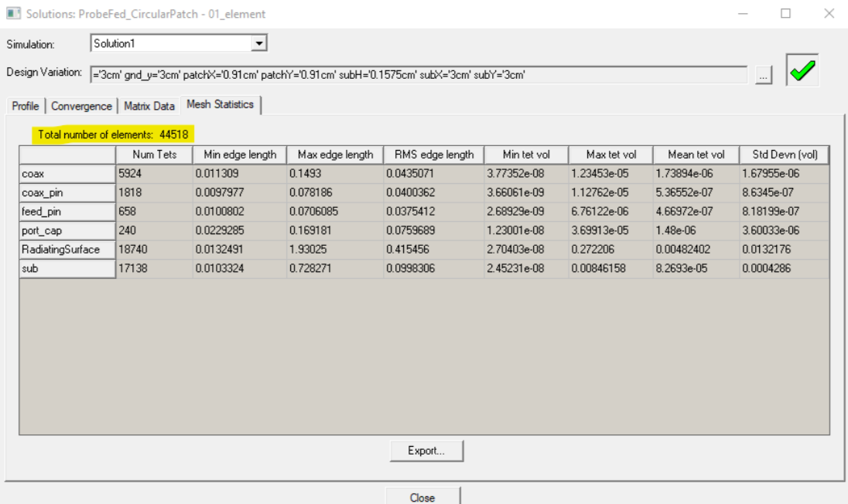
Task: Select the coax row header
Action: coord(67,174)
